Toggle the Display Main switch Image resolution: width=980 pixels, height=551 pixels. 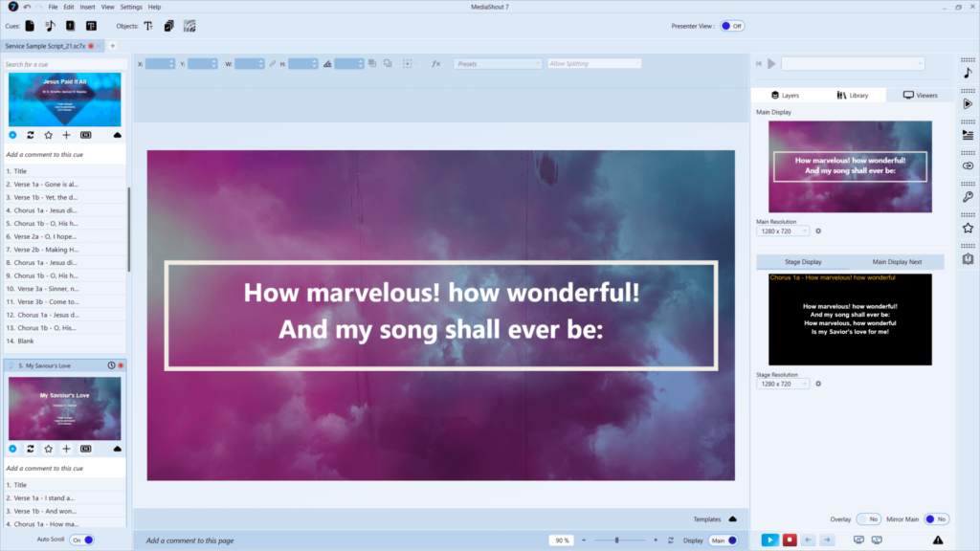point(724,540)
